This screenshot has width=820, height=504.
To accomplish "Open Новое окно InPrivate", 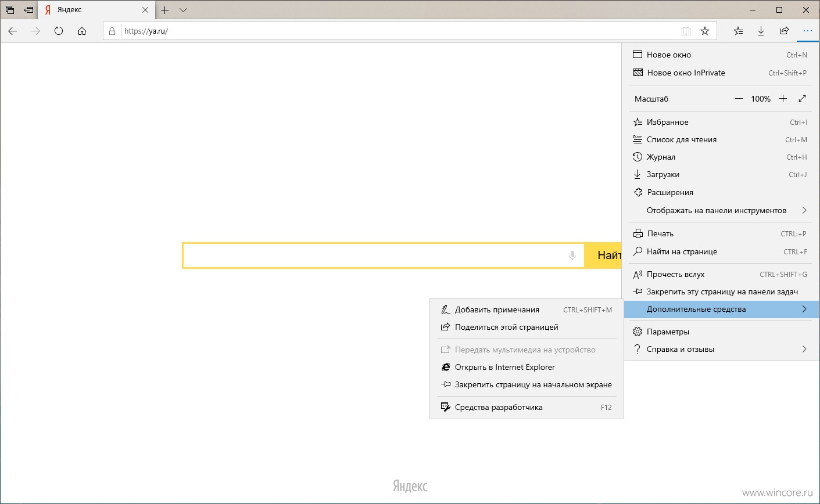I will 721,73.
